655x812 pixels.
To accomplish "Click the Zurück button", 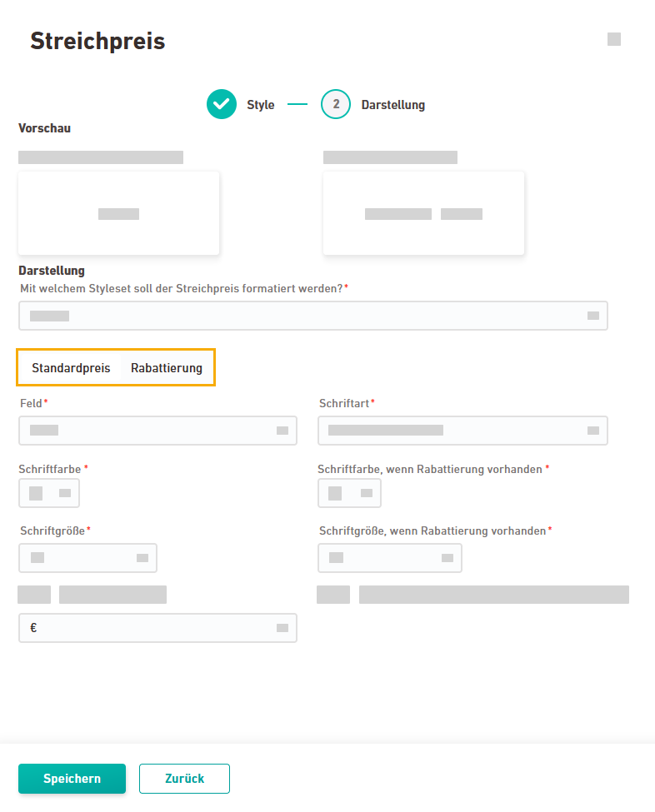I will pos(184,779).
